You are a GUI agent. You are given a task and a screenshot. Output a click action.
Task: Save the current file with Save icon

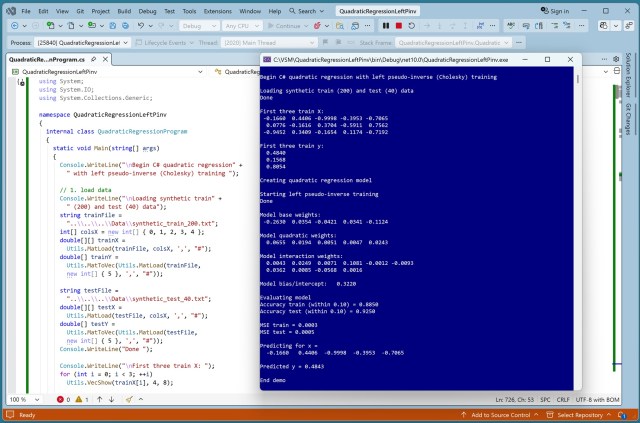[113, 26]
